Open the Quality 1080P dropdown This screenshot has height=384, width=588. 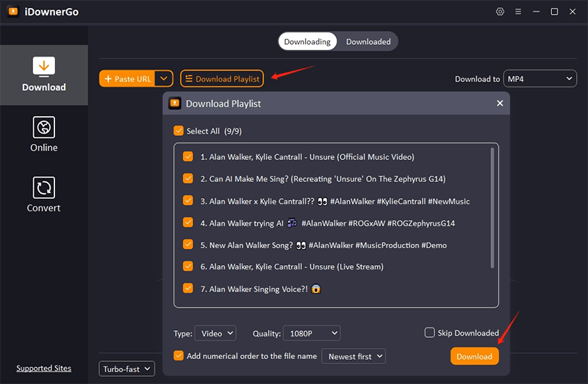click(312, 333)
